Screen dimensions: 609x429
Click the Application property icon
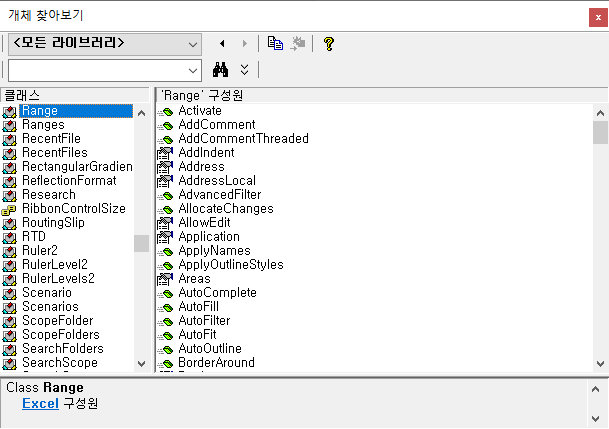click(x=165, y=237)
